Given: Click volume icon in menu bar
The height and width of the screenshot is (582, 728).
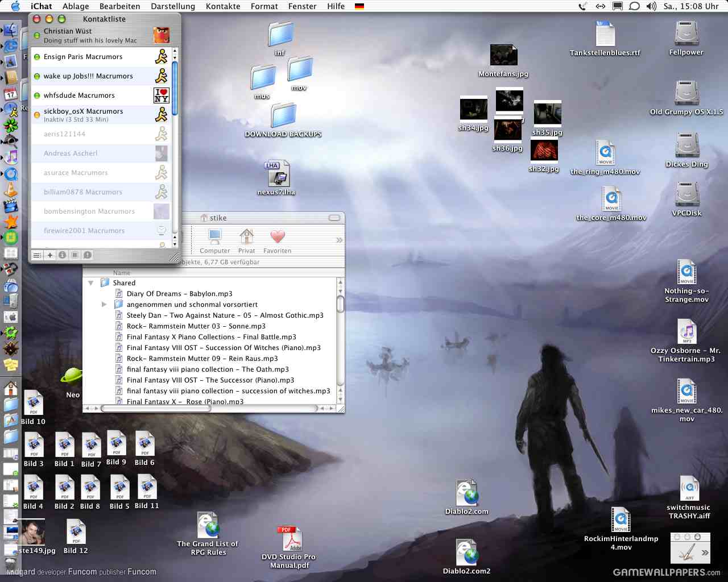Looking at the screenshot, I should tap(651, 6).
